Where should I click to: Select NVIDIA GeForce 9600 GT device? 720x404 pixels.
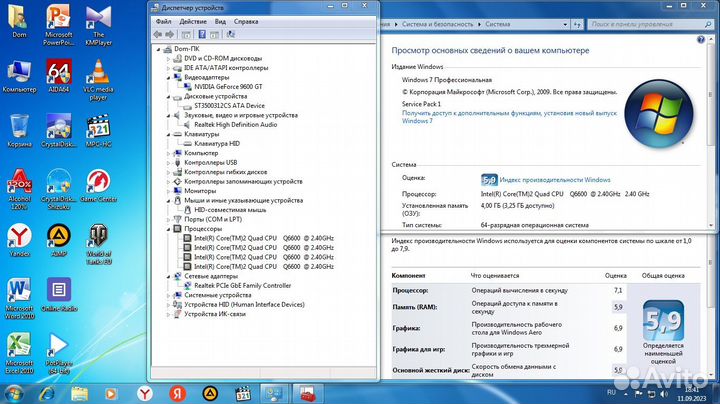(x=228, y=87)
